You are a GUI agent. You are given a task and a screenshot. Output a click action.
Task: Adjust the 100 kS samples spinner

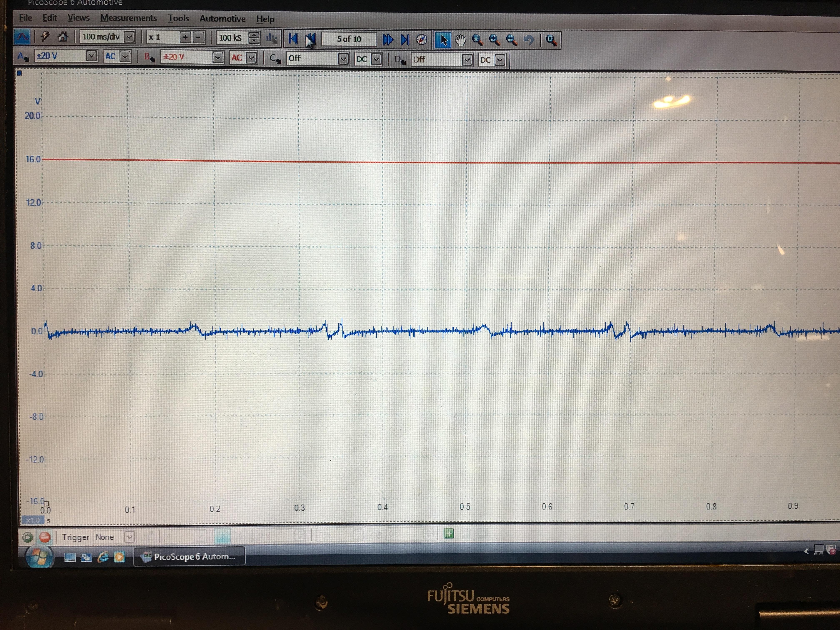click(254, 37)
